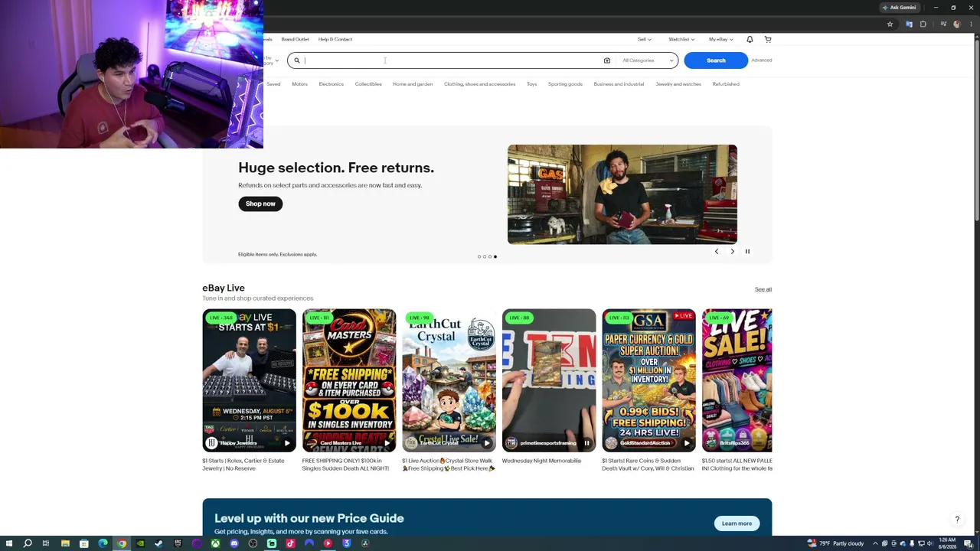Screen dimensions: 980x551
Task: Open Live Sale clothing stream thumbnail
Action: pyautogui.click(x=737, y=380)
